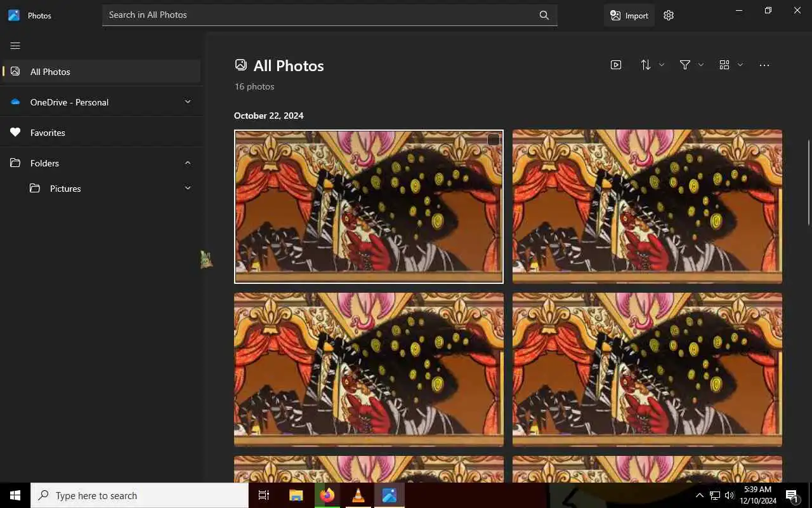This screenshot has height=508, width=812.
Task: Open Favorites in the sidebar
Action: tap(101, 133)
